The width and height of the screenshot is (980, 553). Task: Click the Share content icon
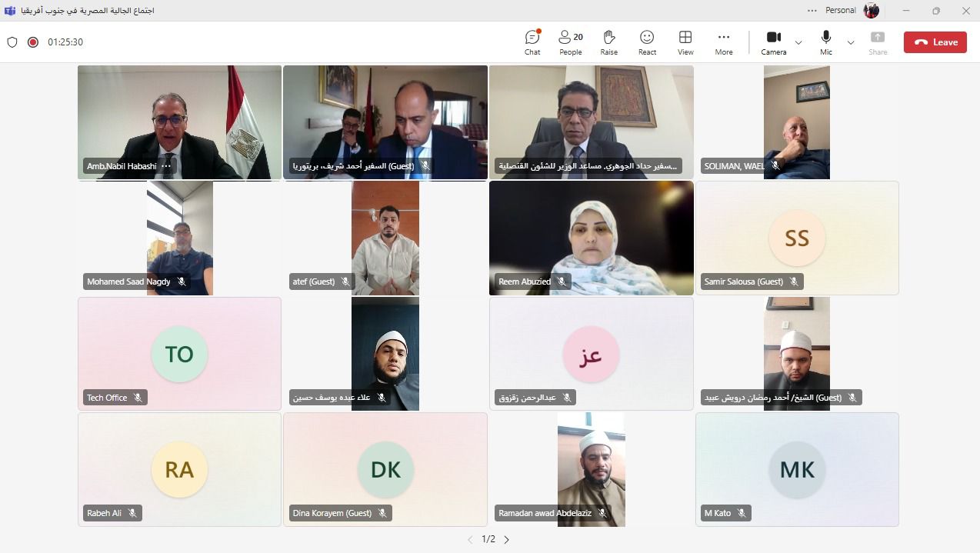click(878, 42)
